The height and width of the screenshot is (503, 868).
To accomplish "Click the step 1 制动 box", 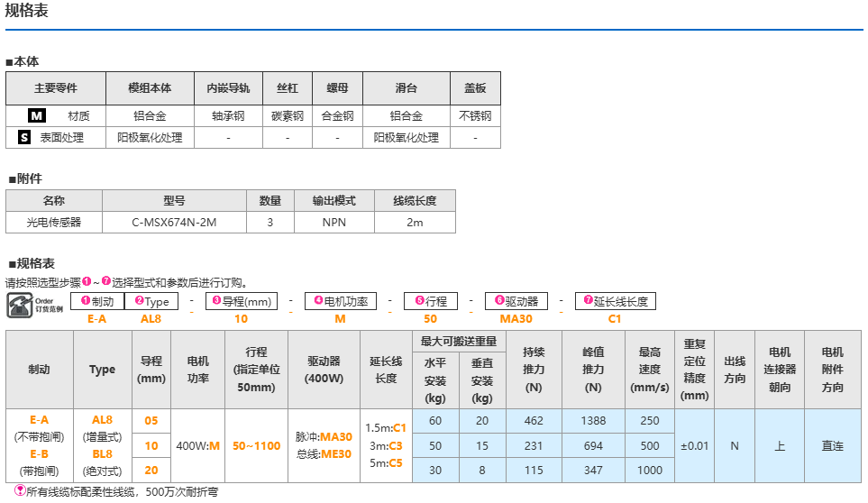I will [x=97, y=302].
